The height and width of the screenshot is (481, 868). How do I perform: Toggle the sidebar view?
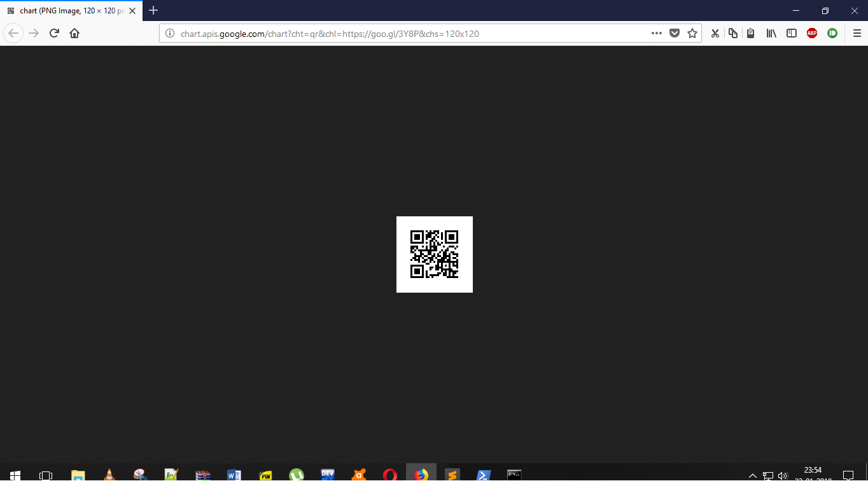[x=792, y=34]
